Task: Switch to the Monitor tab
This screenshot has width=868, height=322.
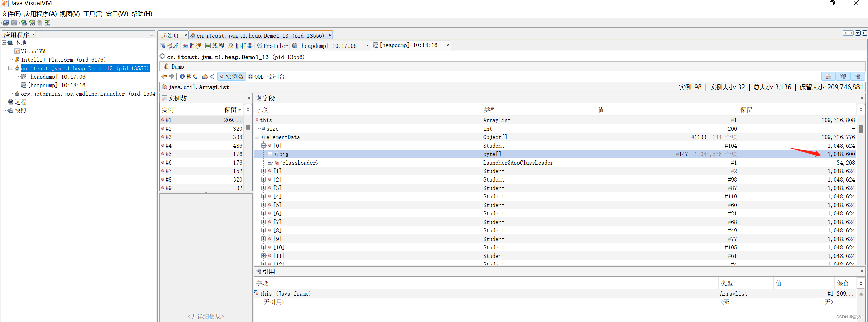Action: (x=192, y=46)
